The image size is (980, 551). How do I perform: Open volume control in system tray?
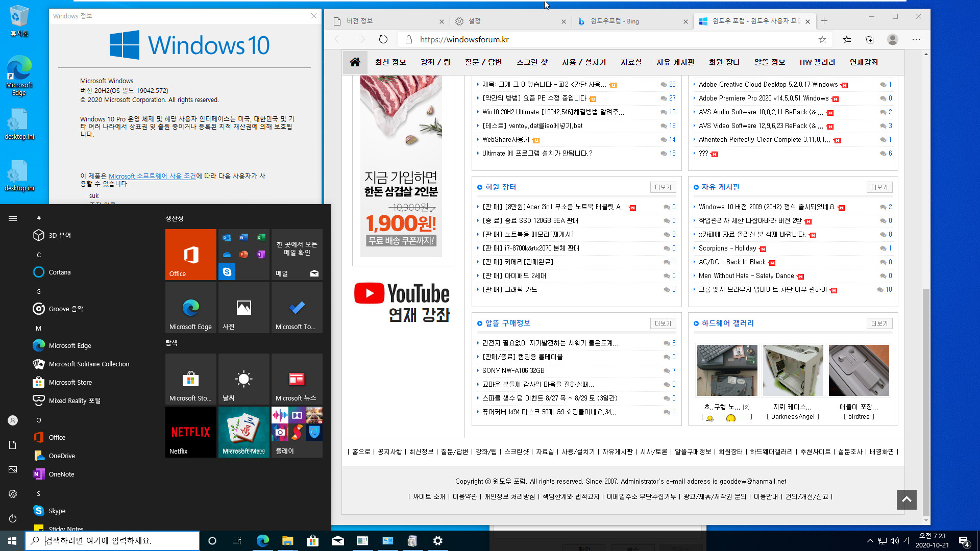tap(894, 541)
